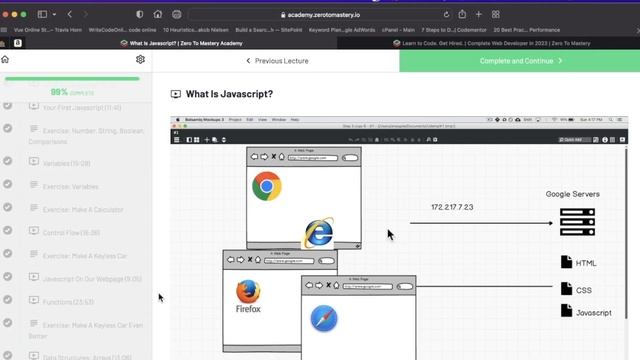The height and width of the screenshot is (360, 640).
Task: Open Exercise: Make A Calculator lesson
Action: pos(83,210)
